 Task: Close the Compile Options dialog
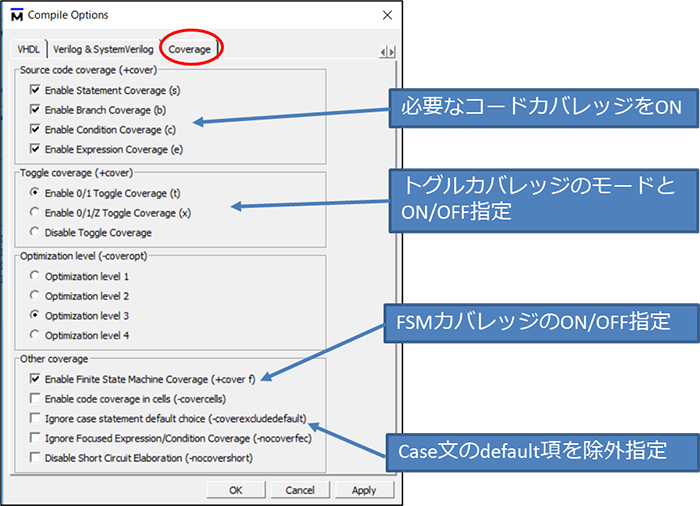coord(387,15)
